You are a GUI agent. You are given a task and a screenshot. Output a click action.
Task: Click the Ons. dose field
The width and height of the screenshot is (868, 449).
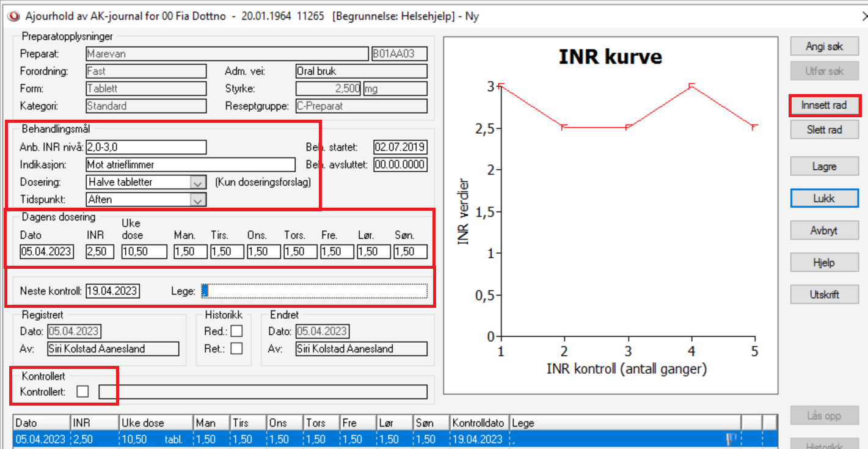pyautogui.click(x=263, y=252)
